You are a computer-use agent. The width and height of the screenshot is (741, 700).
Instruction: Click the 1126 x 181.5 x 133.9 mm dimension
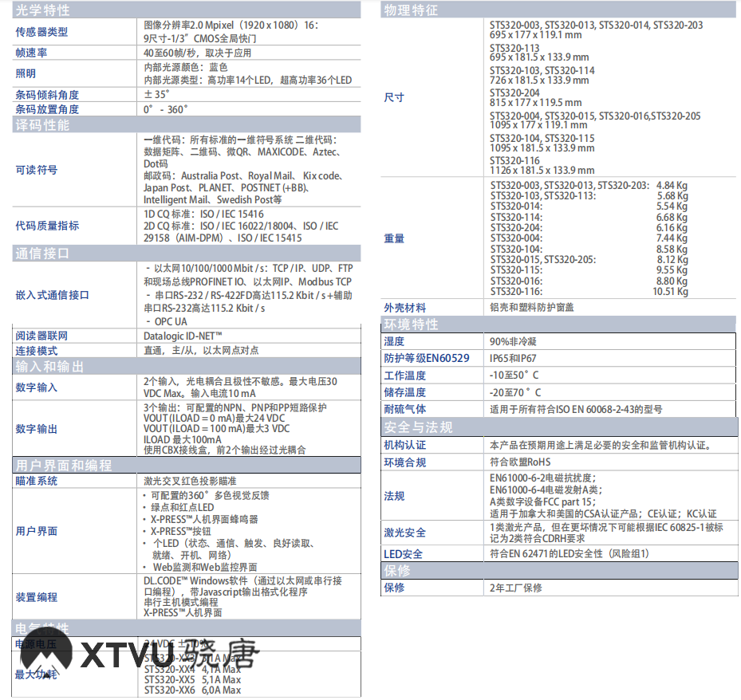point(542,171)
